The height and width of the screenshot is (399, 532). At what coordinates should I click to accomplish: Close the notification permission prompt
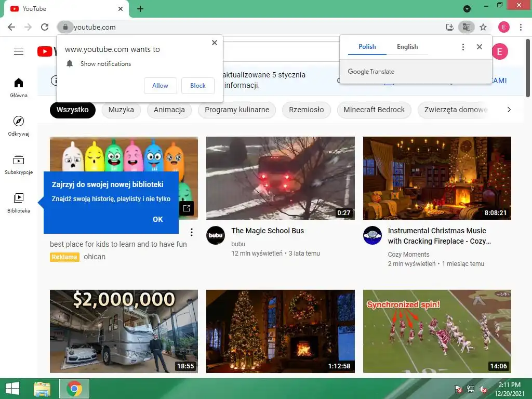[214, 43]
